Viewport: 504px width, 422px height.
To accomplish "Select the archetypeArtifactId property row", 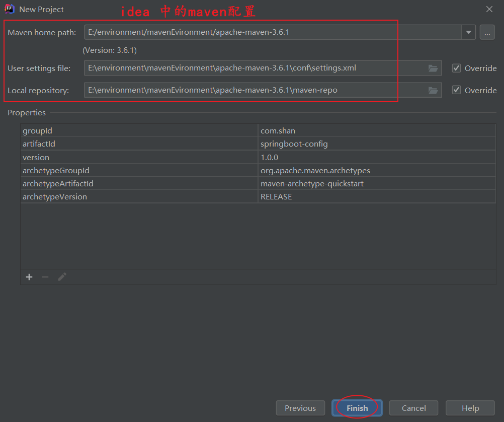I will pos(258,183).
